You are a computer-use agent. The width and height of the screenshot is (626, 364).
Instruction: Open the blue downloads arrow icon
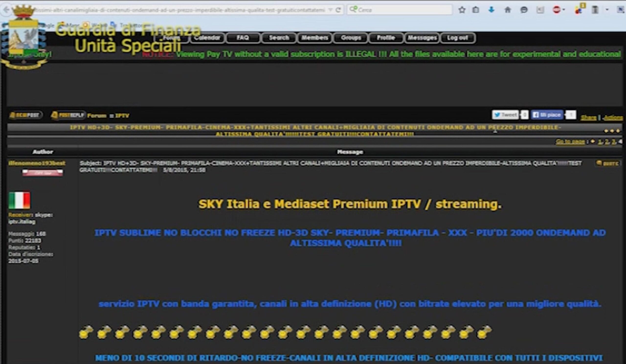pos(491,10)
